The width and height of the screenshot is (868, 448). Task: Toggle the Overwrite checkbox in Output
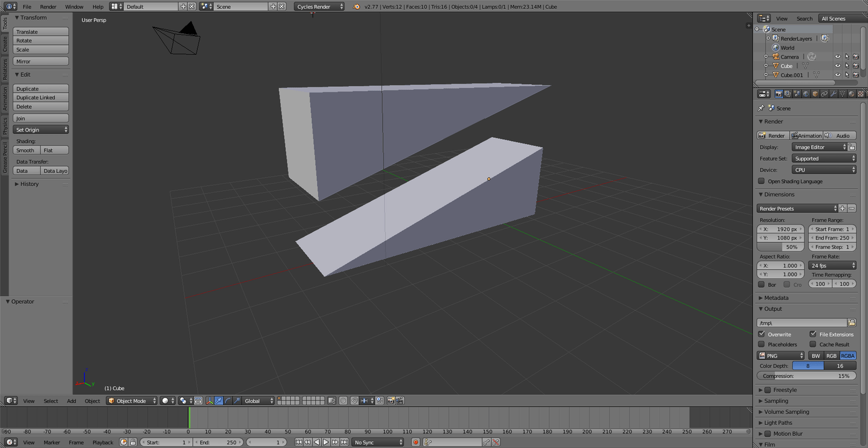tap(761, 334)
